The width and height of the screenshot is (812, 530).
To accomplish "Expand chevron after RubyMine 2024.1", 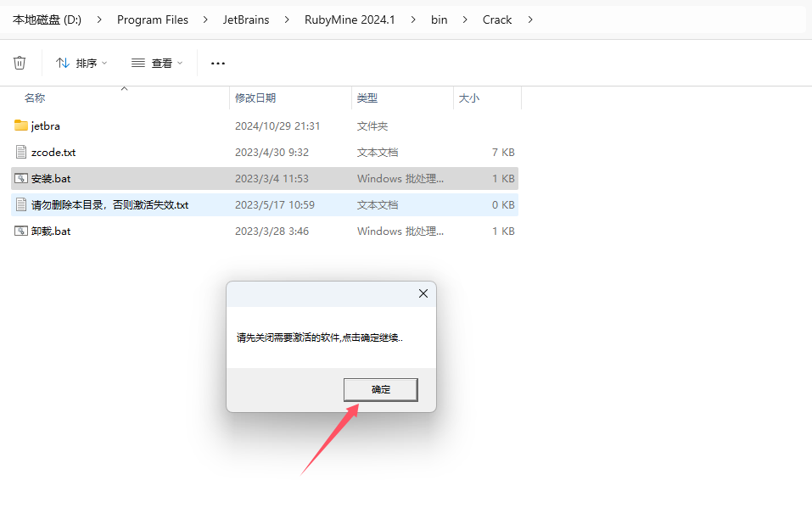I will 412,20.
